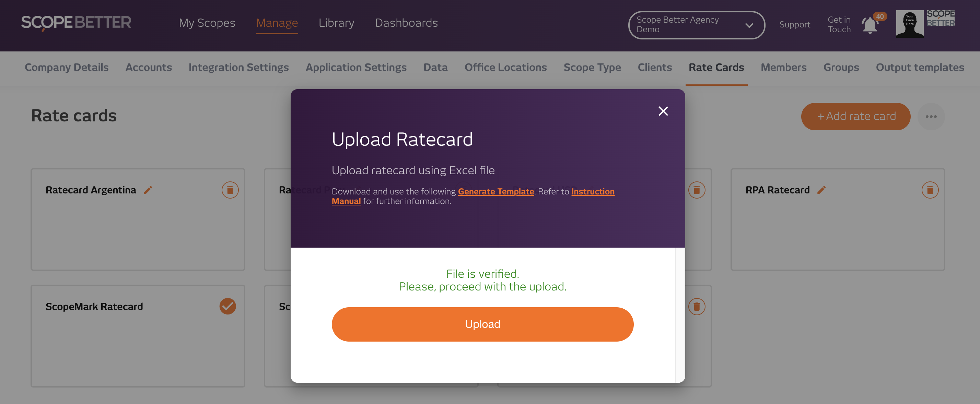Switch to Clients tab
This screenshot has width=980, height=404.
[x=655, y=67]
